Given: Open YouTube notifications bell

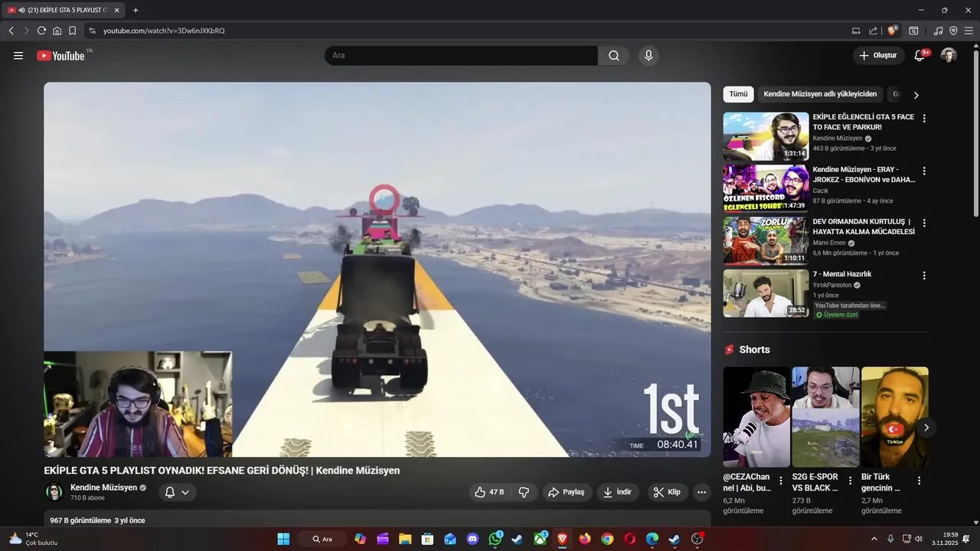Looking at the screenshot, I should tap(920, 55).
